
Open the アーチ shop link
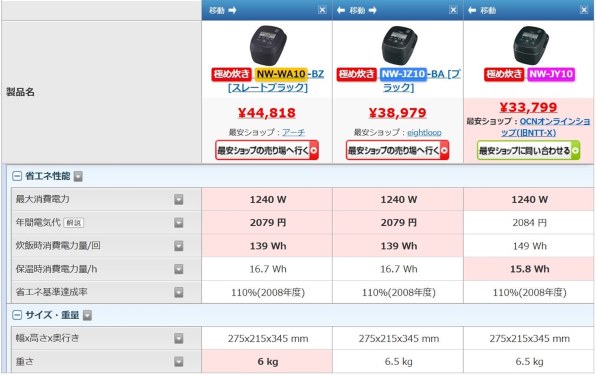[293, 132]
